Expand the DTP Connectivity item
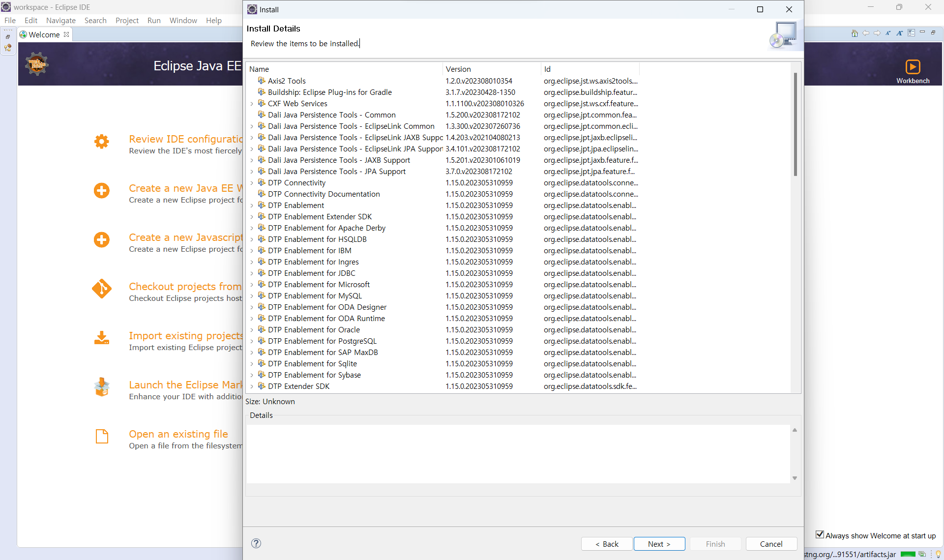The image size is (944, 560). [x=252, y=183]
